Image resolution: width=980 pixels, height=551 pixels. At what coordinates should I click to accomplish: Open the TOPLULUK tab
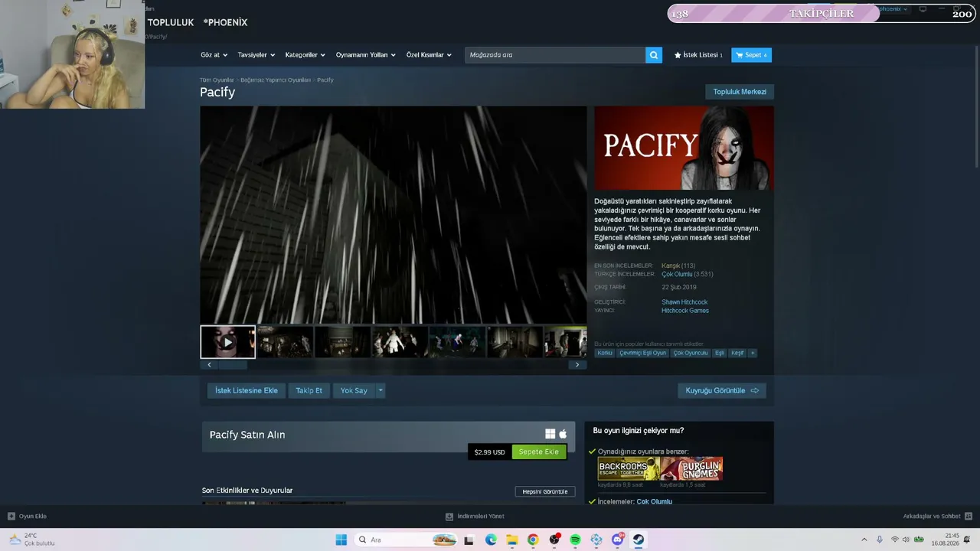(x=171, y=22)
